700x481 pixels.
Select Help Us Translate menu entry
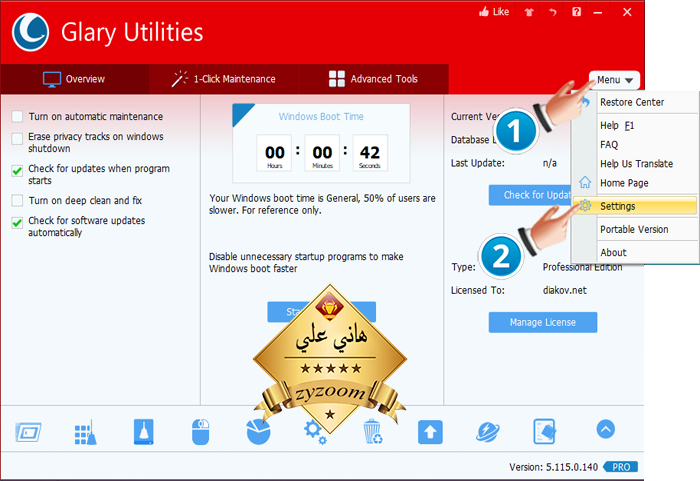636,164
